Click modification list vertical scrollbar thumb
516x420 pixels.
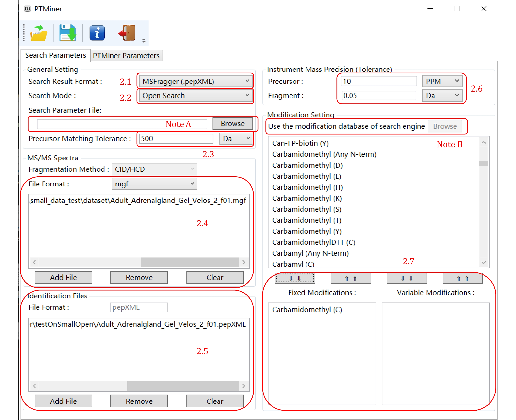(x=484, y=164)
